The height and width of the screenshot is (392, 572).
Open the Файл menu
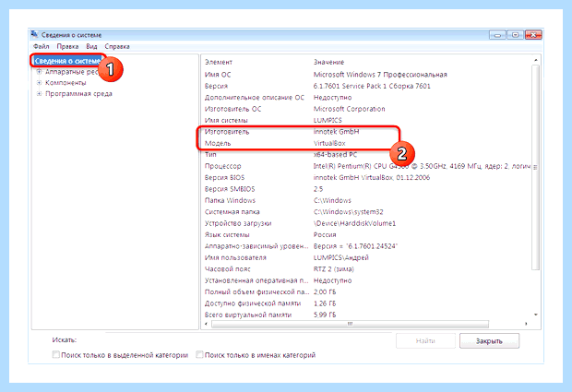coord(42,46)
